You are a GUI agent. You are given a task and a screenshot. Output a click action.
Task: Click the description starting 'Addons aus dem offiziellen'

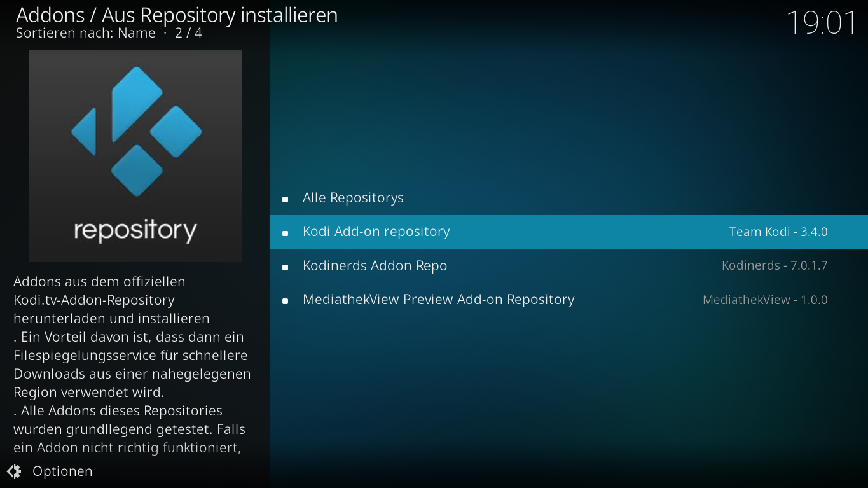(x=132, y=365)
